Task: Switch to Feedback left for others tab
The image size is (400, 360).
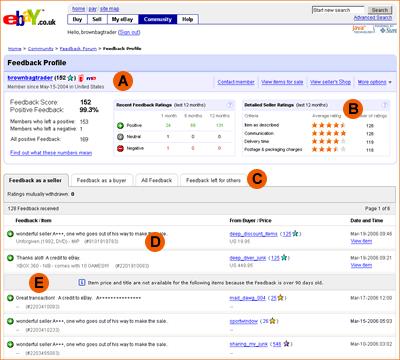Action: point(213,180)
